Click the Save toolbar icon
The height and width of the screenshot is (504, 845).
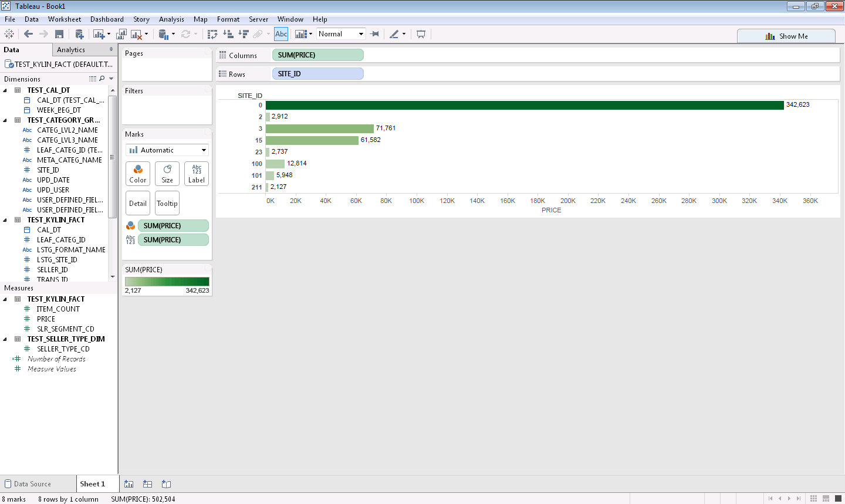(59, 34)
